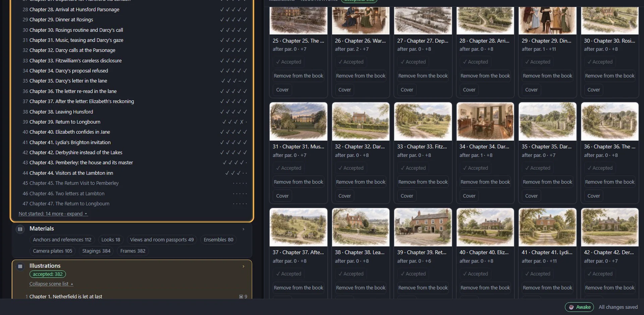The height and width of the screenshot is (315, 644).
Task: Open the Ensembles 80 chip
Action: (218, 240)
